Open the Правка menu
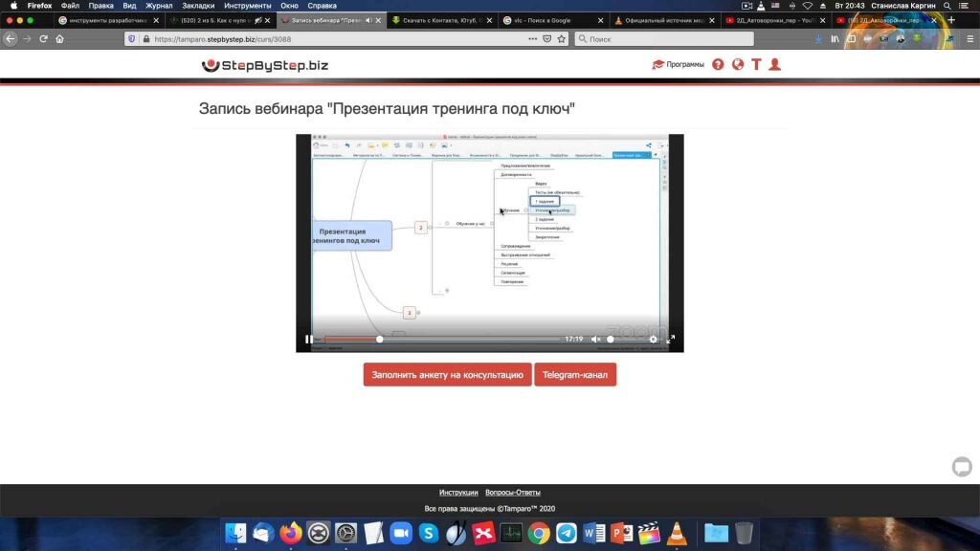This screenshot has height=551, width=980. pyautogui.click(x=100, y=6)
